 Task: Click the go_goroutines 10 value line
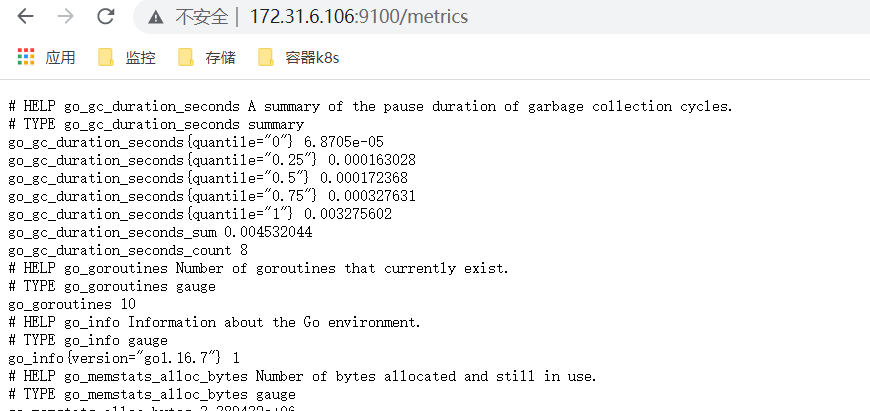coord(72,304)
